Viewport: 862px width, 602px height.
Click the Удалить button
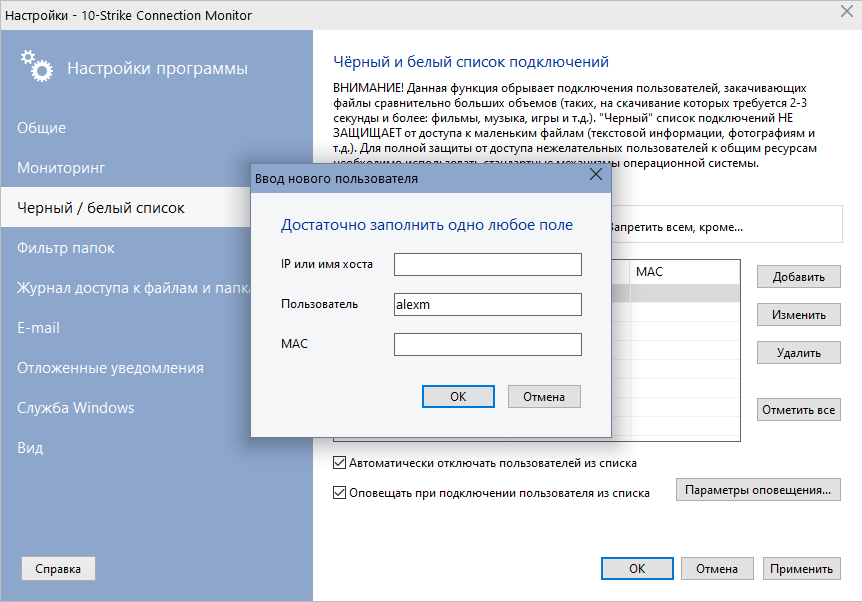(798, 352)
